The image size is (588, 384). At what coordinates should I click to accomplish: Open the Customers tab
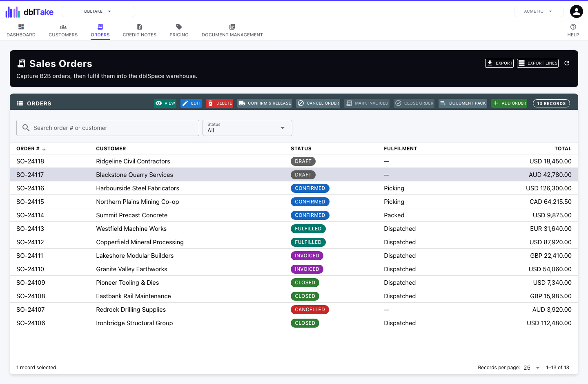63,31
